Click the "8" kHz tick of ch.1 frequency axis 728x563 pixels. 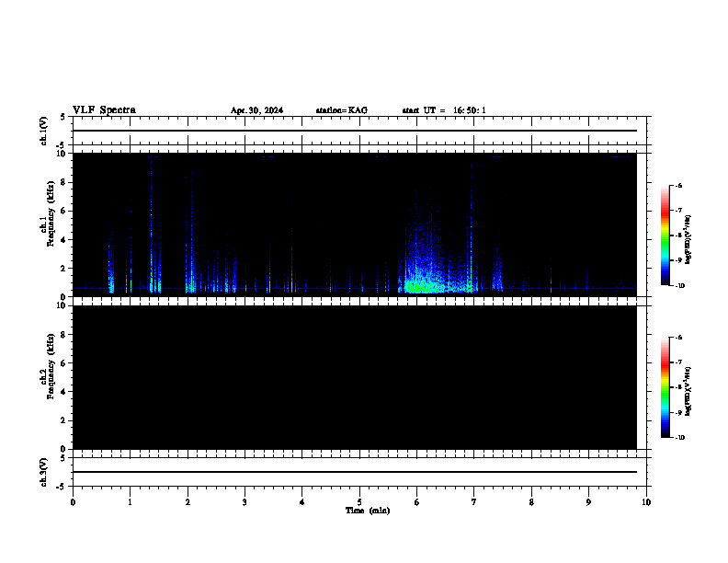[63, 182]
